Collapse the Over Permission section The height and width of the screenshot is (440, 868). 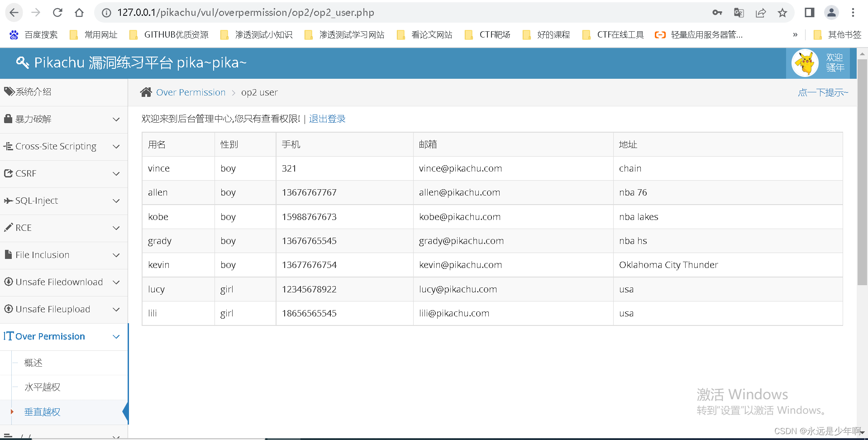pyautogui.click(x=64, y=336)
